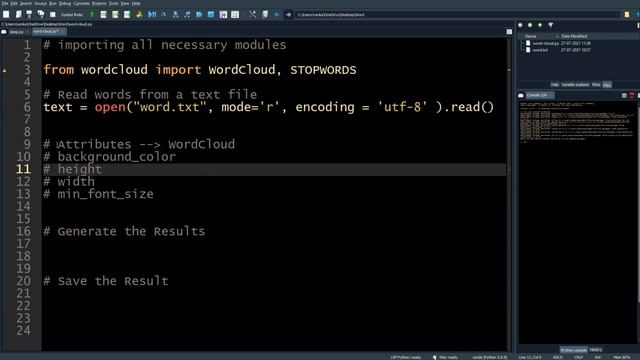Open the working directory path dropdown
The height and width of the screenshot is (360, 640).
[458, 14]
